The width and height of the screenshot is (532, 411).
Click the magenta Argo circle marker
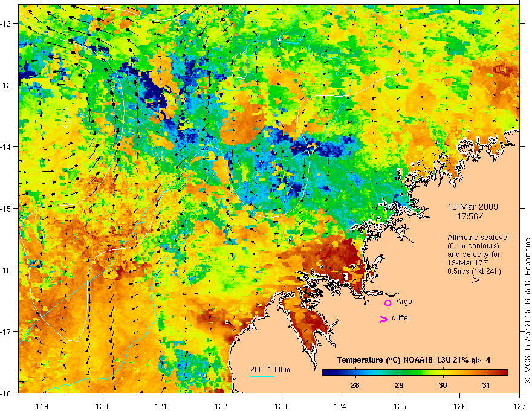(388, 303)
